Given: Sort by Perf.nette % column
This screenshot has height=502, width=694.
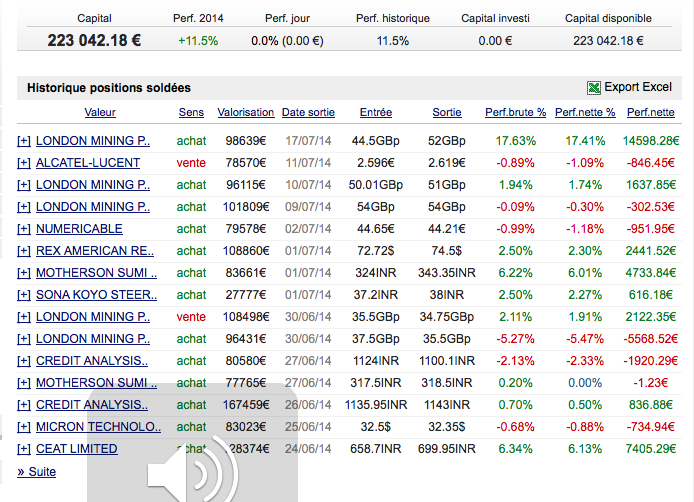Looking at the screenshot, I should pyautogui.click(x=585, y=112).
